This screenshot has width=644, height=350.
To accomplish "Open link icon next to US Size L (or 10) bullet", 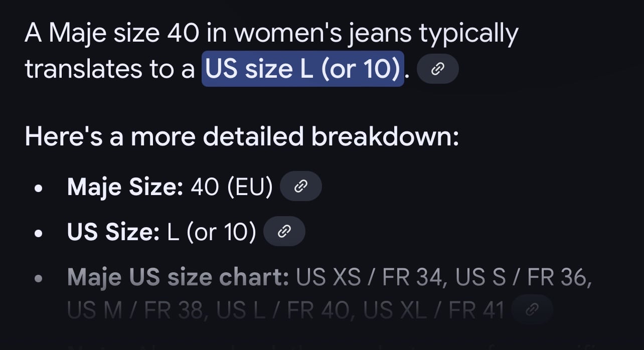I will (x=284, y=231).
